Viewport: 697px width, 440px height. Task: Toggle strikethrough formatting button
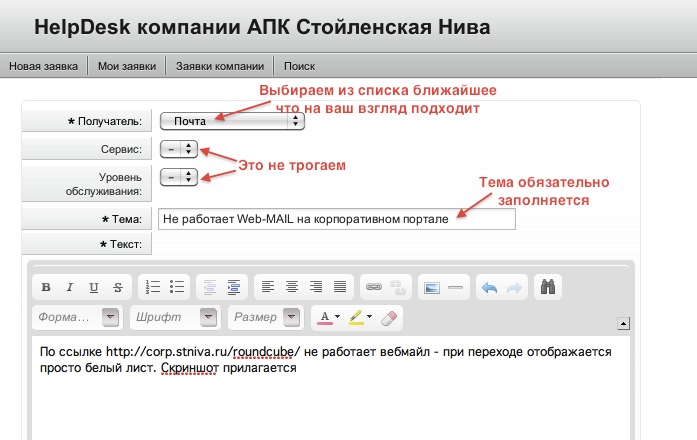(x=118, y=287)
